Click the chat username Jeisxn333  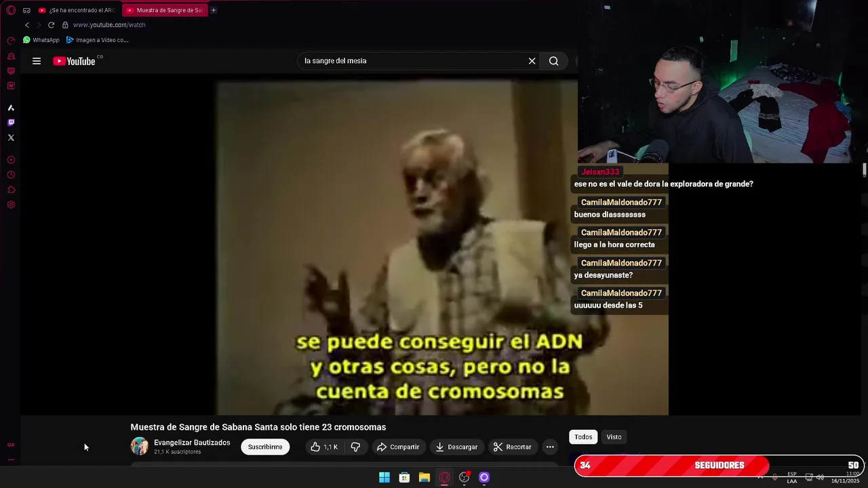point(600,172)
